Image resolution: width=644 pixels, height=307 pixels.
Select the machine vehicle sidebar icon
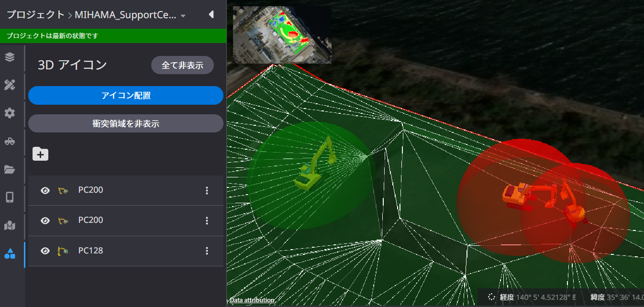(x=10, y=141)
